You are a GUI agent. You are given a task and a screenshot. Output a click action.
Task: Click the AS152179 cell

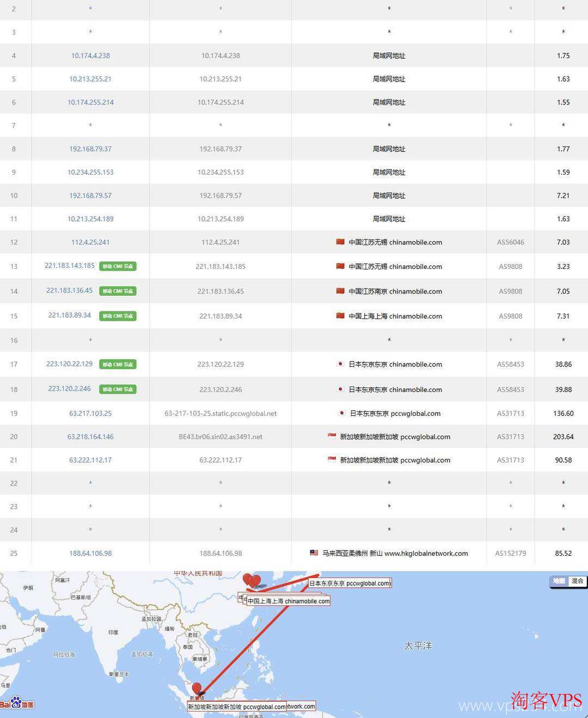coord(511,553)
